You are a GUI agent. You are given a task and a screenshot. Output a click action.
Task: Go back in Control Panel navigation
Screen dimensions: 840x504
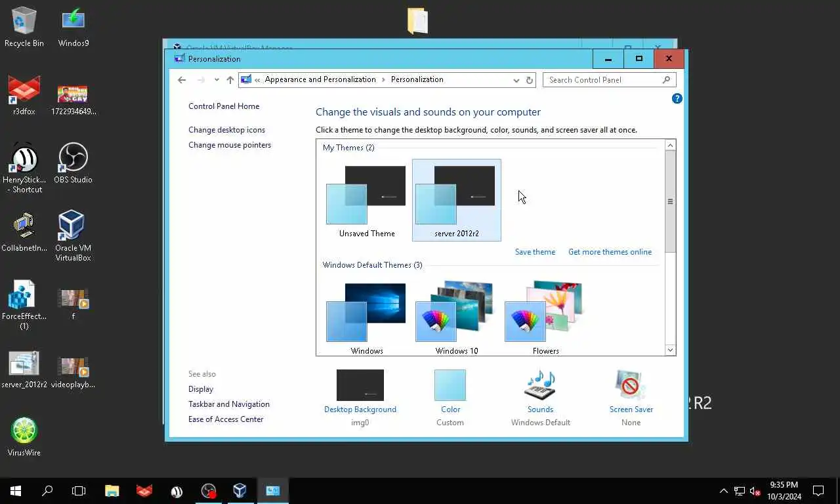coord(182,80)
